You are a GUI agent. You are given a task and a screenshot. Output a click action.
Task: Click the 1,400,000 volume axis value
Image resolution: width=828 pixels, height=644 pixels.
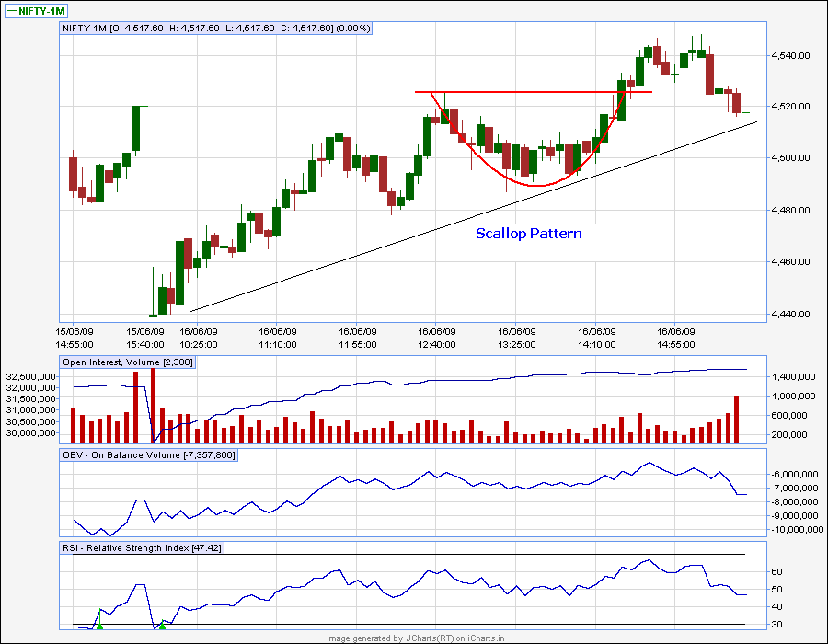(x=793, y=377)
